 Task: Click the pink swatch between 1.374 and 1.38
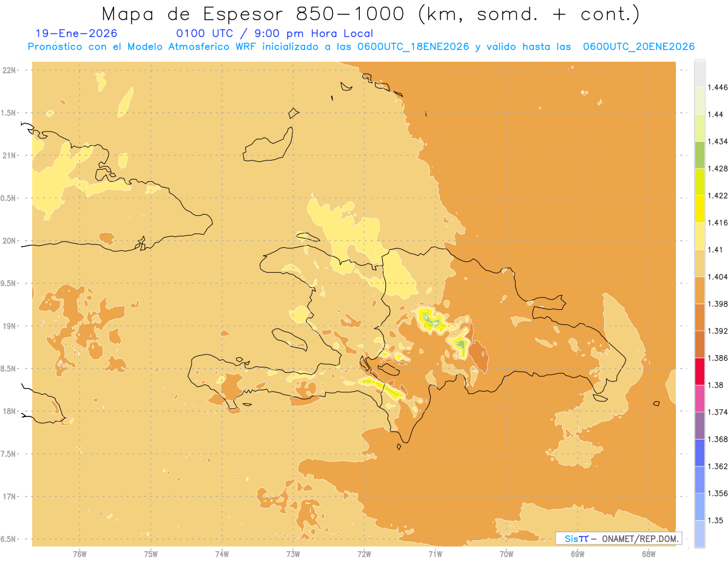click(x=699, y=399)
